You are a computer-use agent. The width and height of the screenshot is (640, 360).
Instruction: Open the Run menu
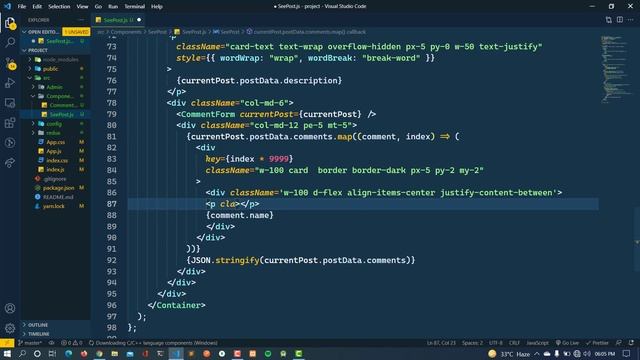[x=113, y=7]
